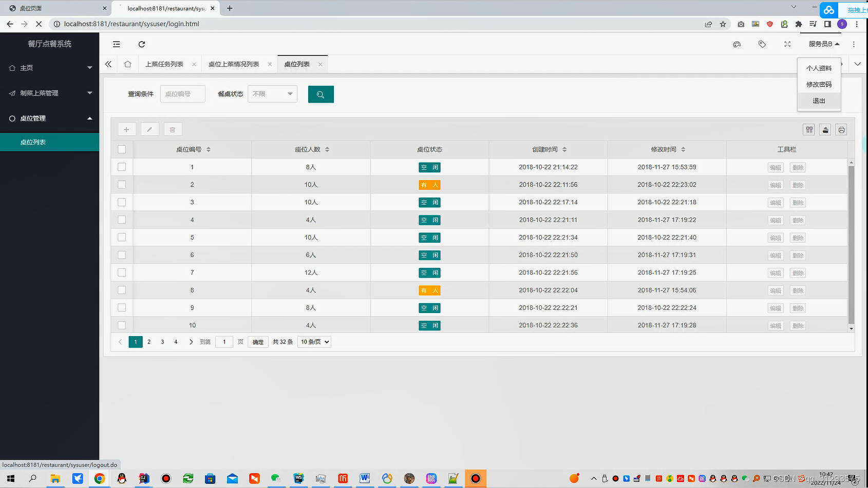Click 删除 button for table 10
The image size is (868, 488).
[x=798, y=326]
